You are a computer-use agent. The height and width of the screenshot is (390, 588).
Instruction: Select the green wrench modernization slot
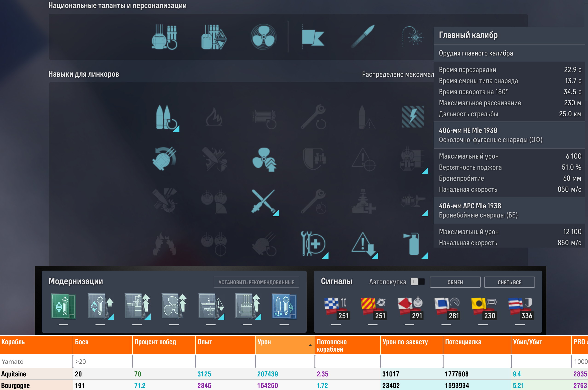(x=63, y=306)
